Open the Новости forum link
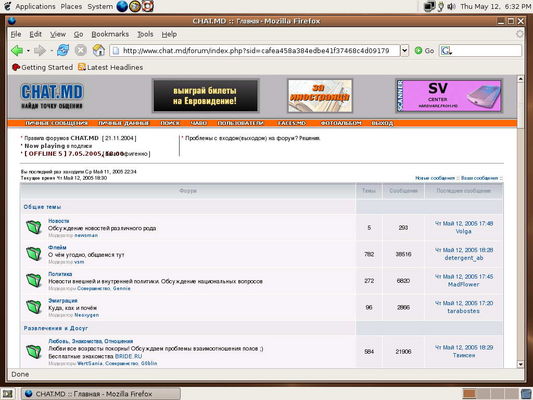Viewport: 533px width, 400px height. 58,221
